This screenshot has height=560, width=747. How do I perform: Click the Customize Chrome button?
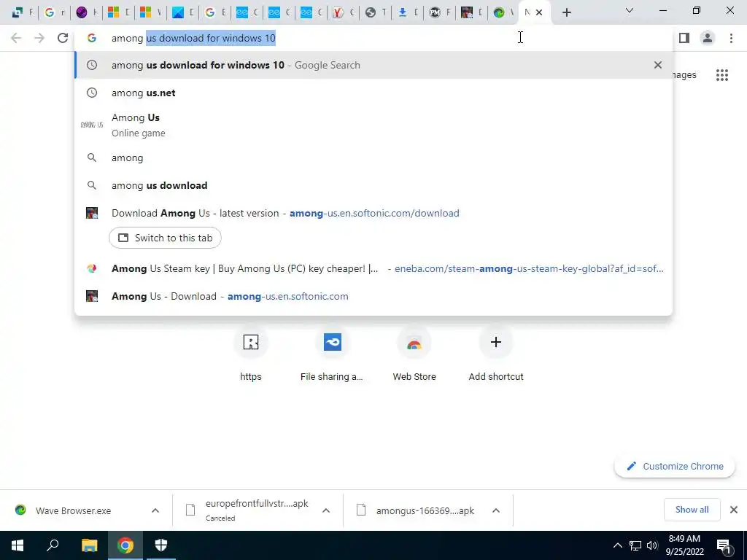[x=675, y=466]
